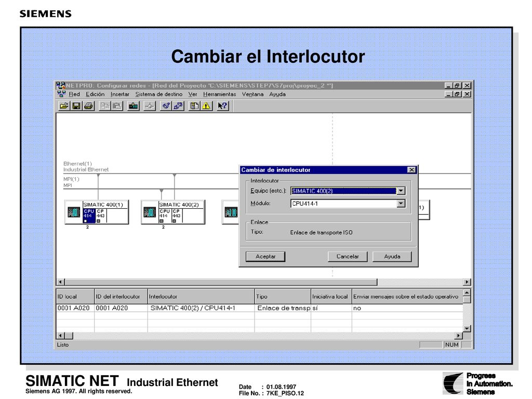Screen dimensions: 532x399
Task: Click the network view right scroll arrow
Action: point(467,282)
